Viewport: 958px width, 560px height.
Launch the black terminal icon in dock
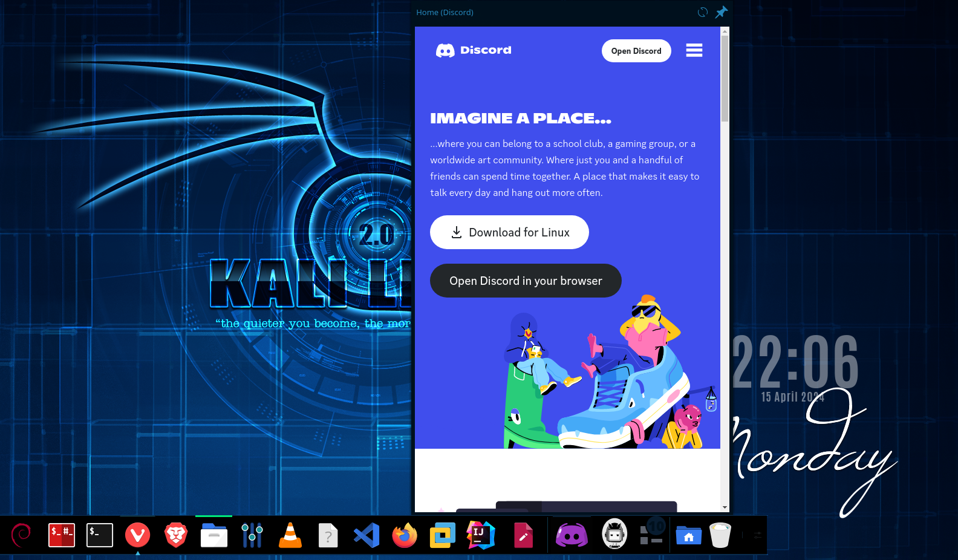click(x=100, y=535)
